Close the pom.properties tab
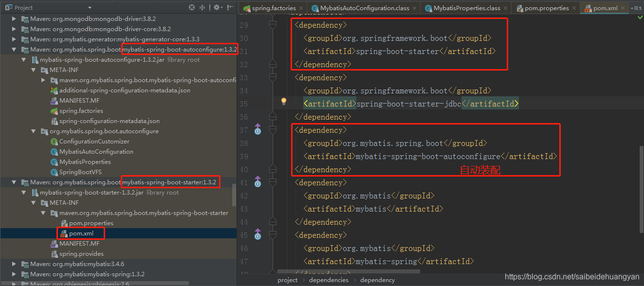Viewport: 644px width, 286px height. pyautogui.click(x=574, y=9)
